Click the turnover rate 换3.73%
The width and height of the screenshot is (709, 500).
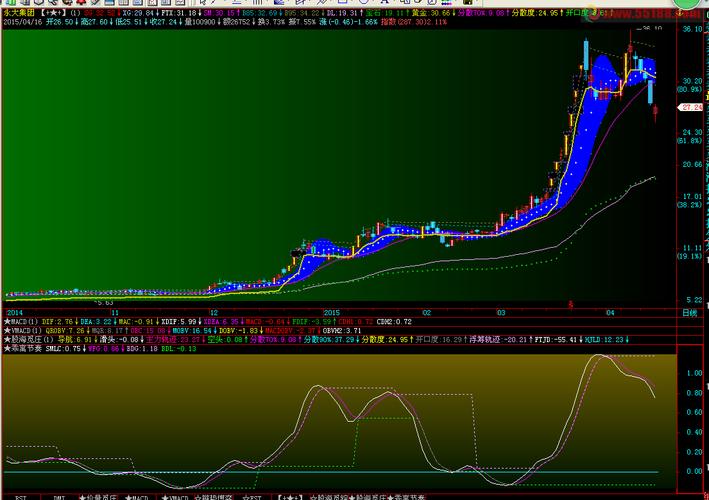[x=271, y=22]
